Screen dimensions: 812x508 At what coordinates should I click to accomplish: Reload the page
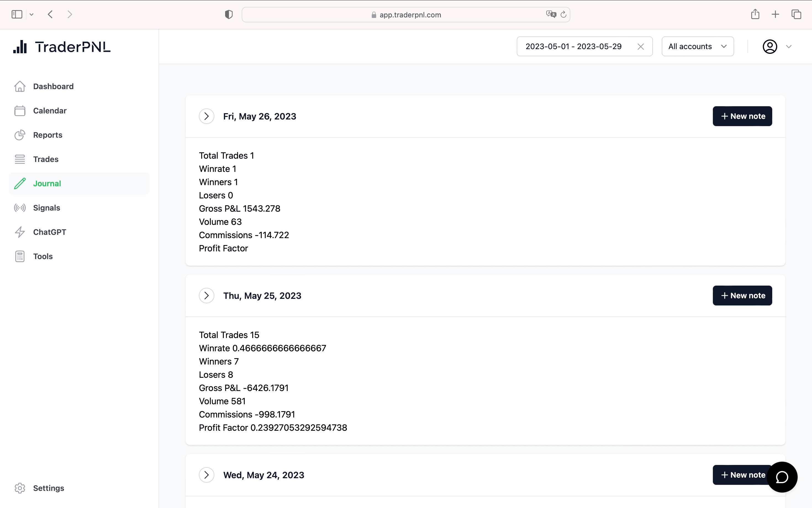pyautogui.click(x=563, y=14)
